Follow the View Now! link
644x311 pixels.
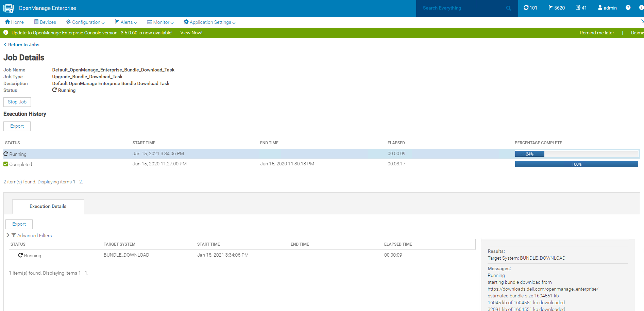click(x=191, y=33)
